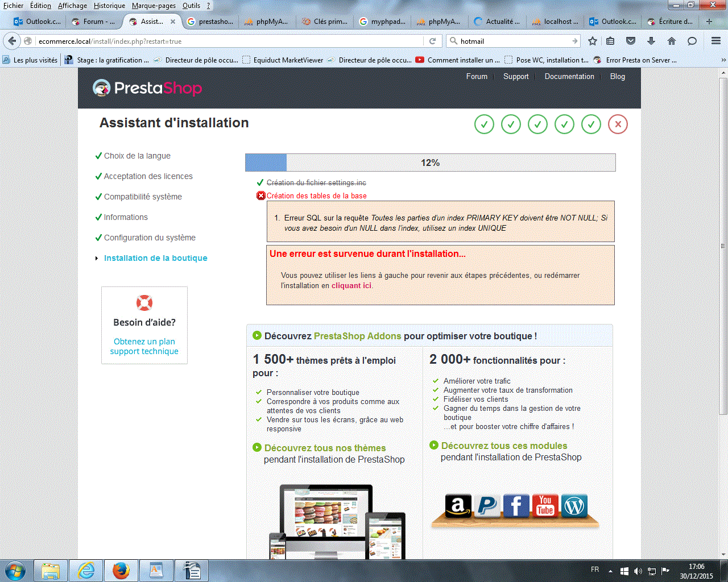Click the WordPress icon on the shelf

click(x=574, y=505)
